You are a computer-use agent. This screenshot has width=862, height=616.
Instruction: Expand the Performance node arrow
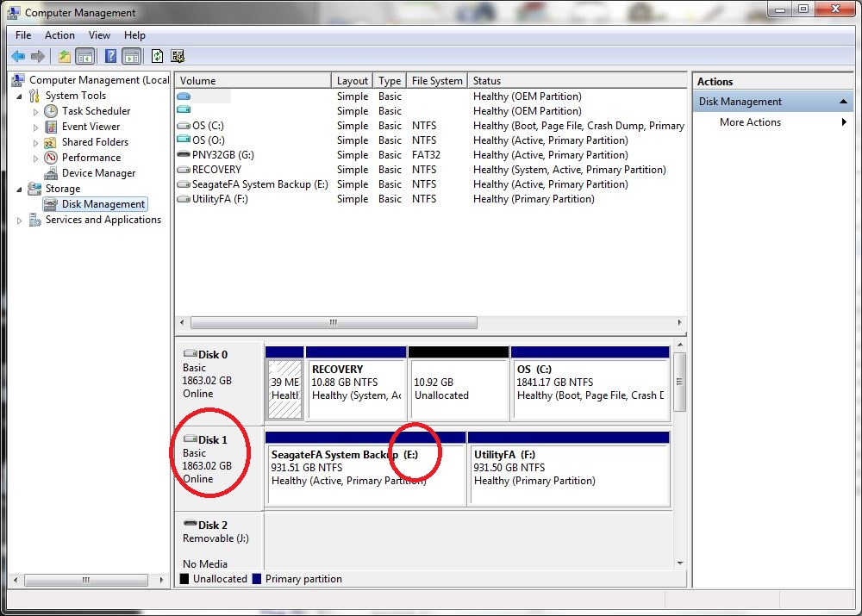(x=35, y=159)
